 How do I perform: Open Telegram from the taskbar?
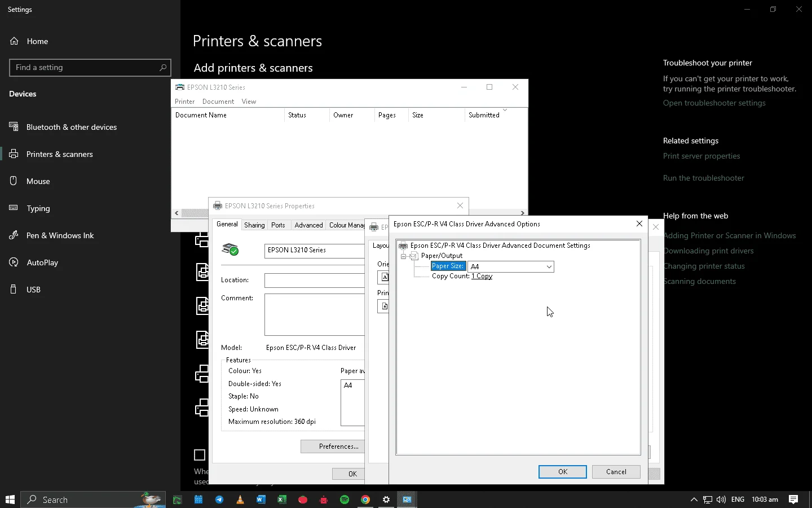click(219, 500)
